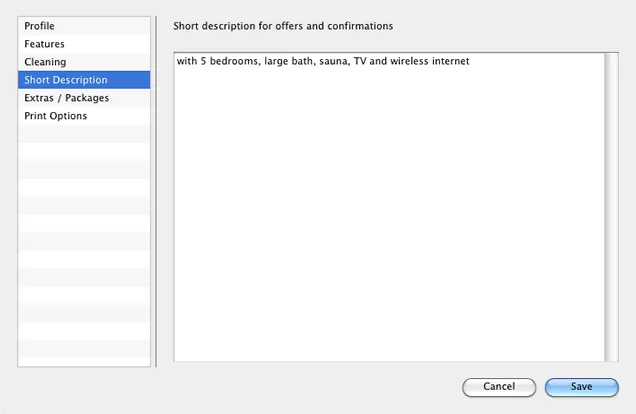Select the highlighted Short Description item
The height and width of the screenshot is (414, 636).
84,80
